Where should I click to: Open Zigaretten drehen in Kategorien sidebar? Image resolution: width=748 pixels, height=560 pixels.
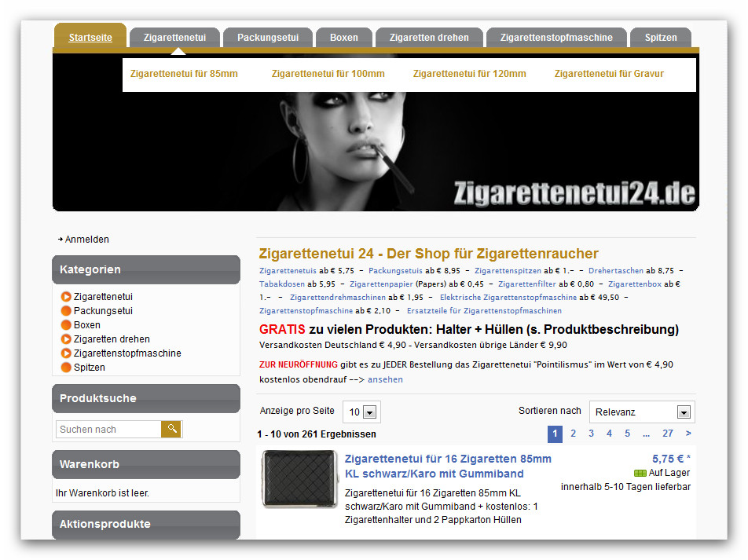(x=112, y=339)
